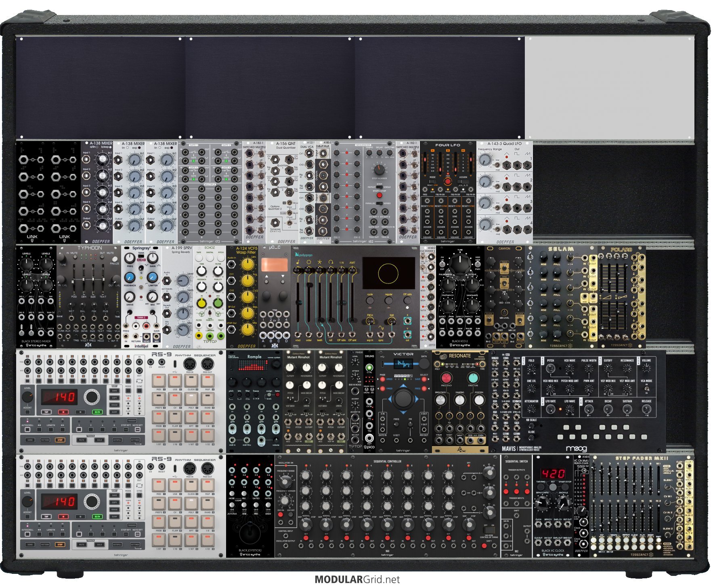Click the Input 1 jack on the black A-138 Mixer
This screenshot has width=715, height=588.
pos(86,160)
